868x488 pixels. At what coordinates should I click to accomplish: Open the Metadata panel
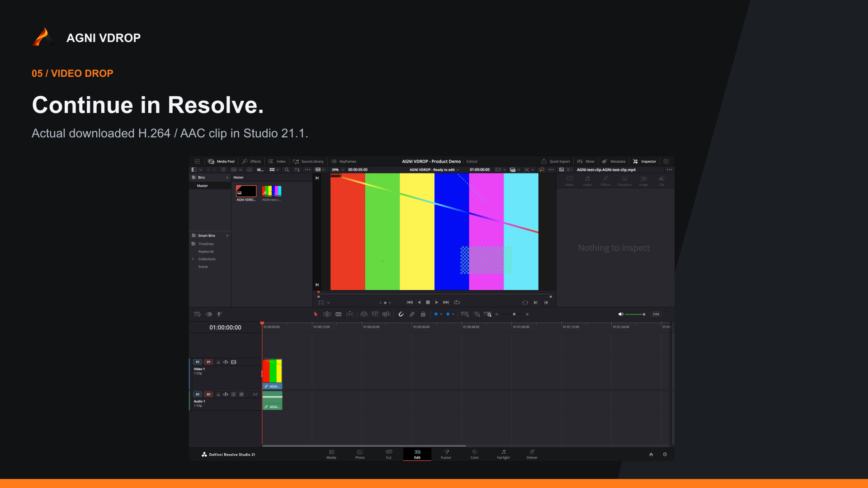point(613,161)
